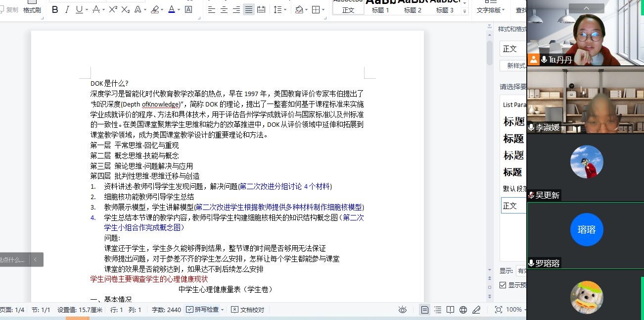Apply italic formatting
Screen dimensions: 644x320
tap(67, 9)
